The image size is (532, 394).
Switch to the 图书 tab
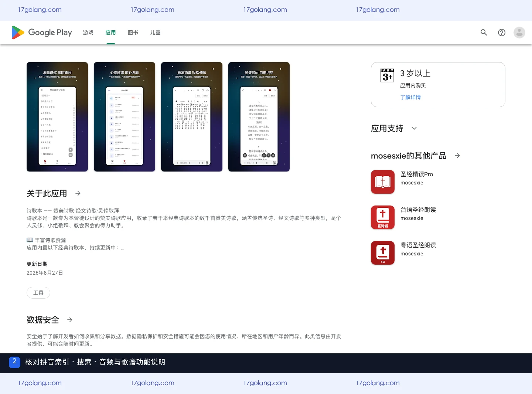pos(133,33)
